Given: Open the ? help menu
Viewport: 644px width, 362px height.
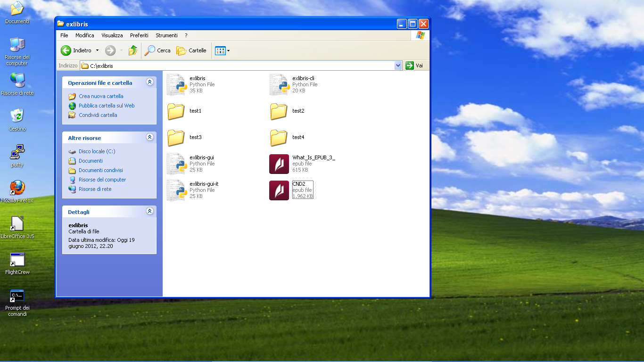Looking at the screenshot, I should coord(186,35).
